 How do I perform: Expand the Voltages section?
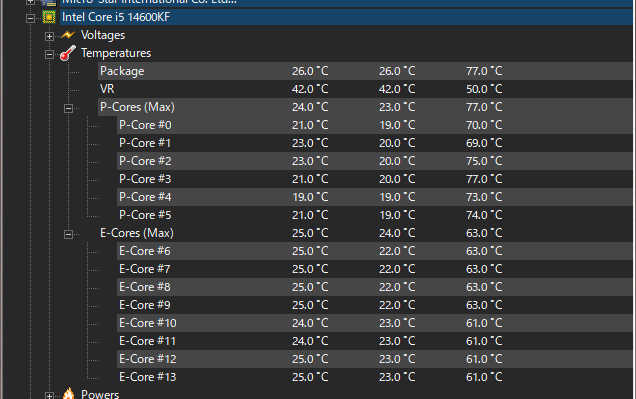(49, 36)
